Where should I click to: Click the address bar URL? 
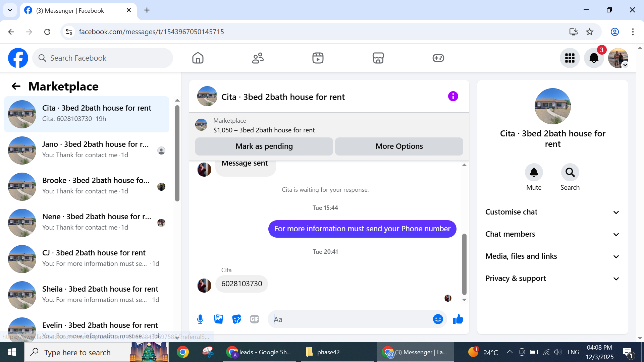151,32
